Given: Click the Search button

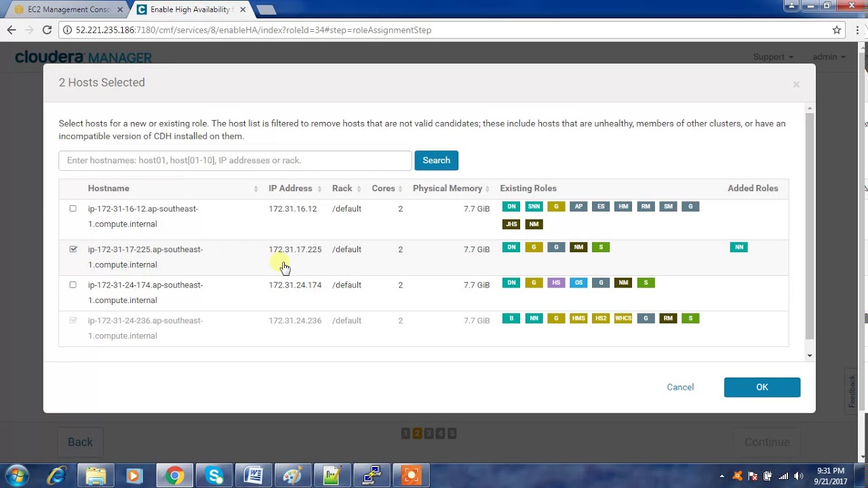Looking at the screenshot, I should [436, 161].
